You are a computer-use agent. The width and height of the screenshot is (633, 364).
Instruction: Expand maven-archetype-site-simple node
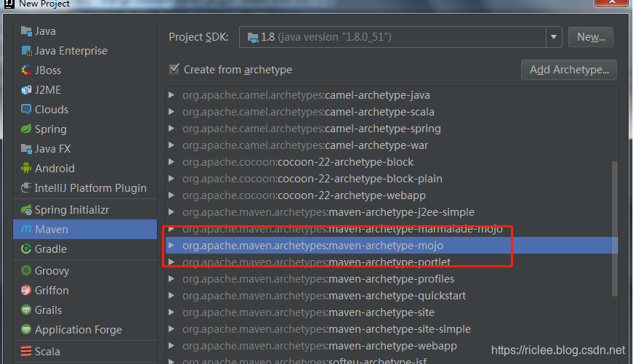click(172, 329)
